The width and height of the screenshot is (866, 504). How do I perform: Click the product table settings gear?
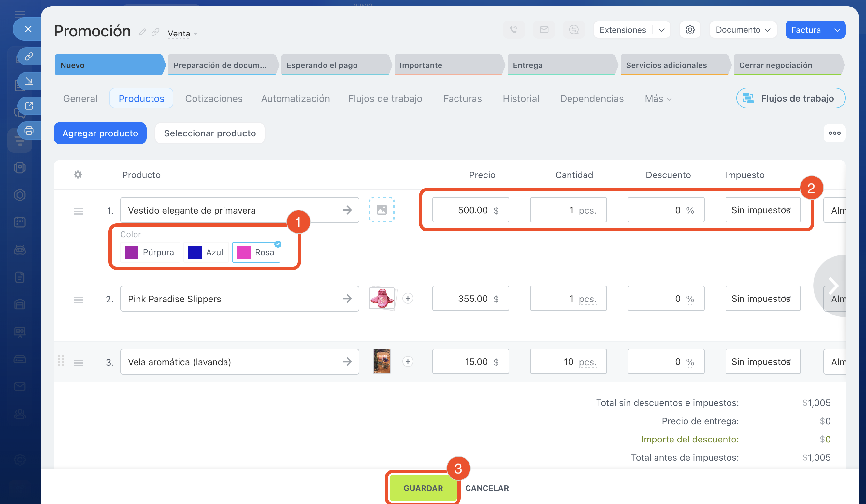(x=78, y=175)
